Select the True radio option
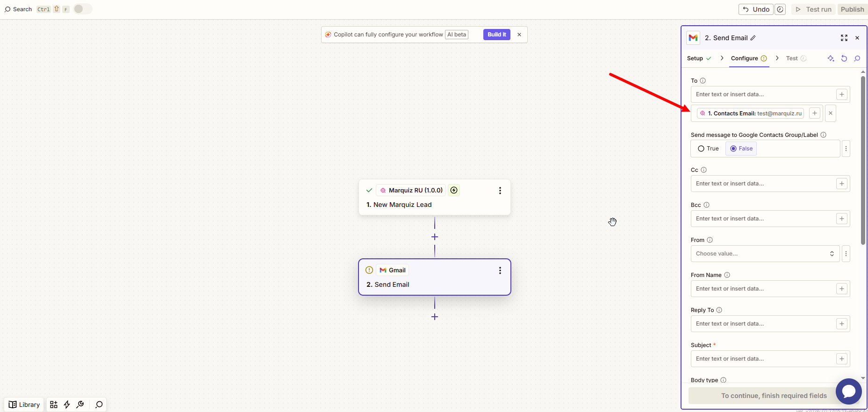The width and height of the screenshot is (868, 412). click(x=701, y=149)
